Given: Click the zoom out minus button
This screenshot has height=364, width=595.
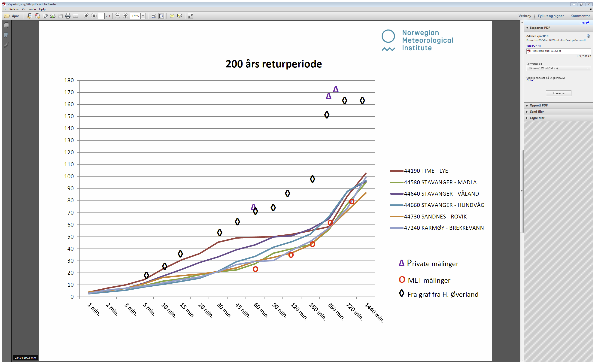Looking at the screenshot, I should pos(118,16).
